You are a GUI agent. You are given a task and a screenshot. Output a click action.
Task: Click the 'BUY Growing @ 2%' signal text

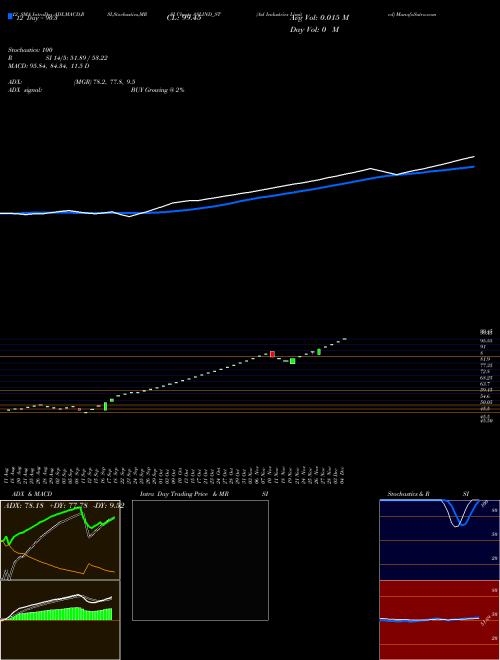tap(157, 90)
